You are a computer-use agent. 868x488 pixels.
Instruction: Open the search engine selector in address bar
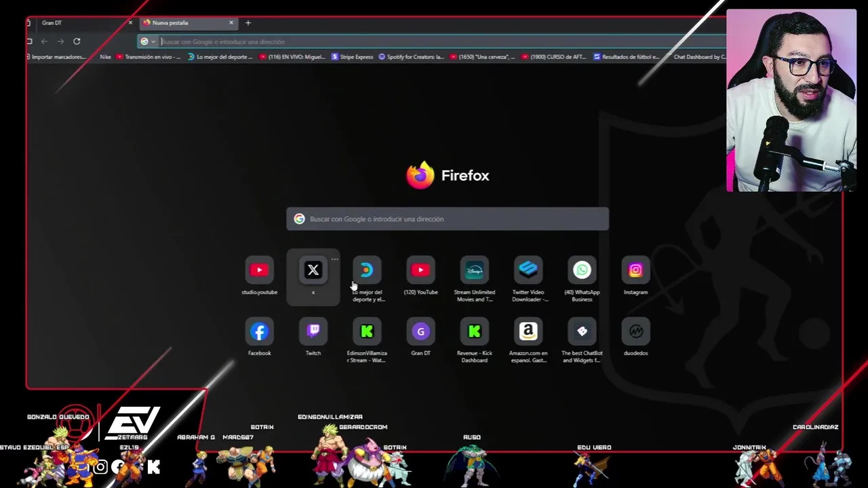coord(148,41)
